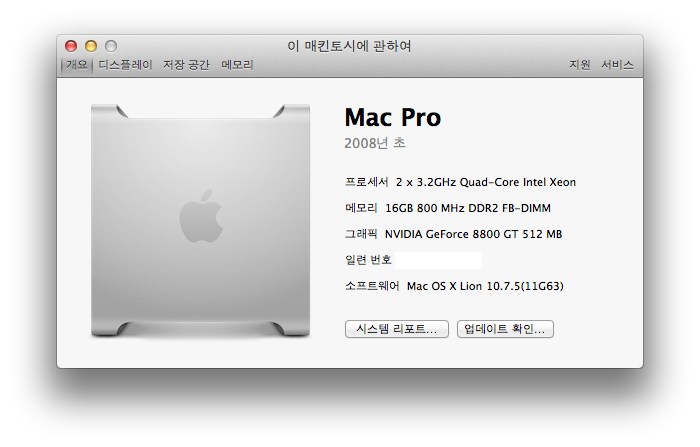Screen dimensions: 700x447
Task: Go to the 서비스 section
Action: click(x=617, y=65)
